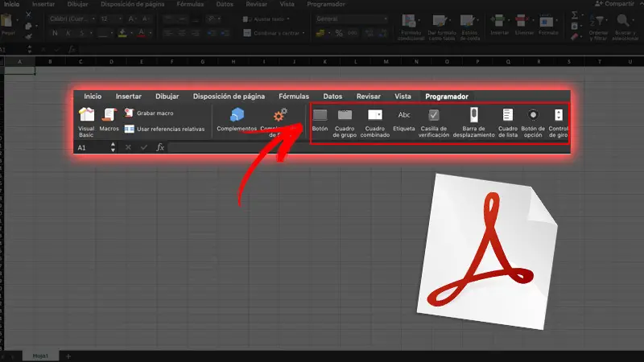Click the cancel X in highlighted formula bar

[128, 147]
